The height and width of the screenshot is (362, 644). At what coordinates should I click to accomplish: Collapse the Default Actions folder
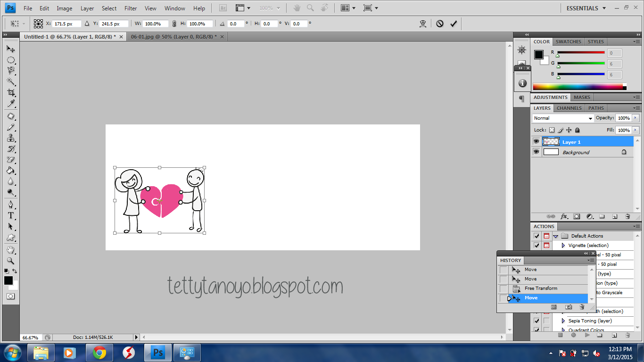click(556, 236)
